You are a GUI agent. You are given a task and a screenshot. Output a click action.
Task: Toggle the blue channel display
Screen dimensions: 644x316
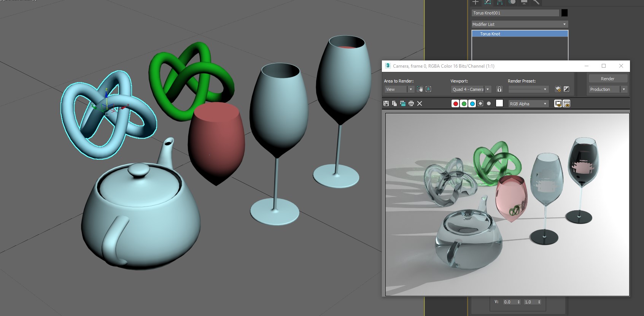(472, 103)
